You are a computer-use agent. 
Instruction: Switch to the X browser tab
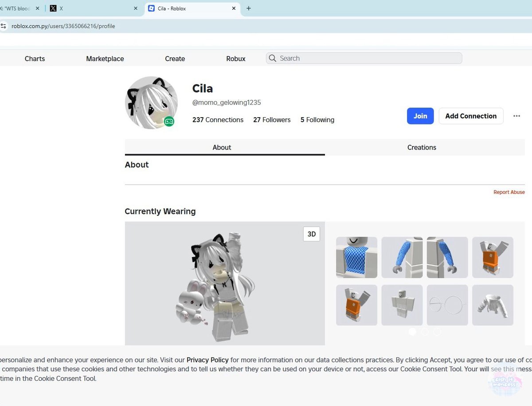tap(94, 8)
